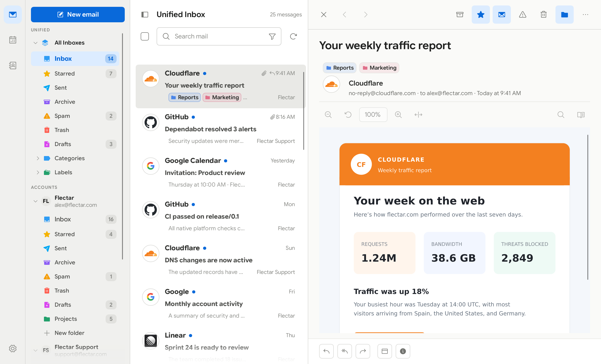601x364 pixels.
Task: Archive the open email
Action: click(x=460, y=15)
